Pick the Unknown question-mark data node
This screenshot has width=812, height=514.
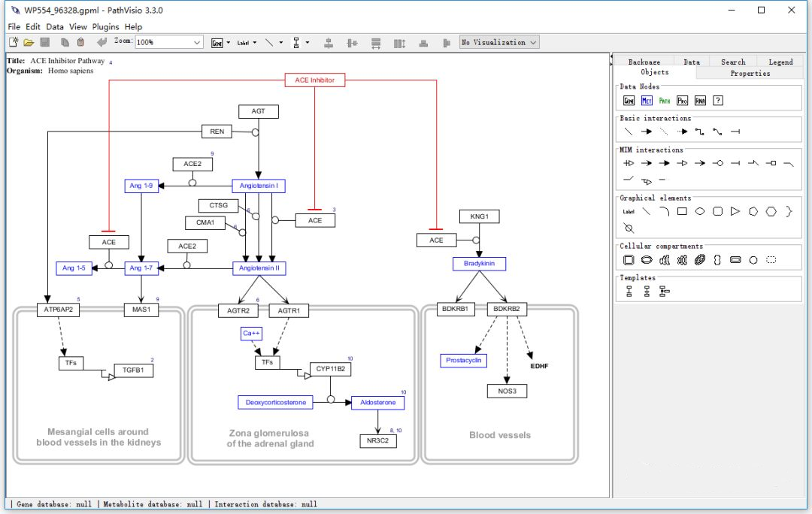(x=718, y=101)
